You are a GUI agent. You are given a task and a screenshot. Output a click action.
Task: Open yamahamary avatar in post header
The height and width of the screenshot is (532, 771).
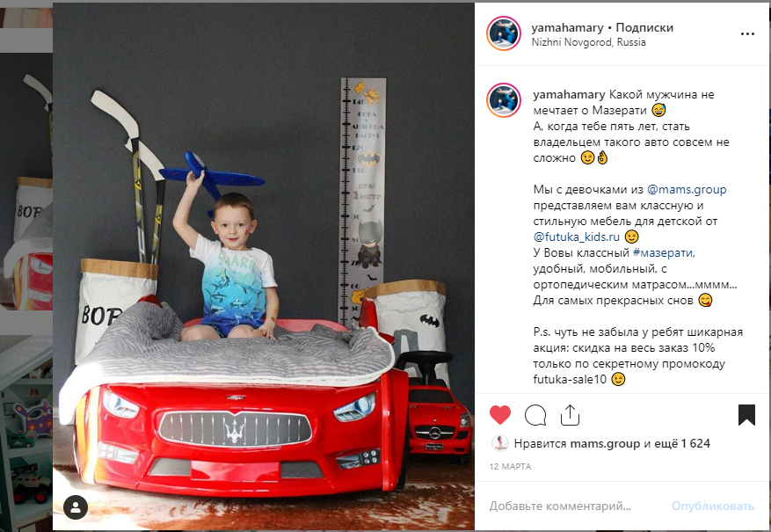(504, 33)
